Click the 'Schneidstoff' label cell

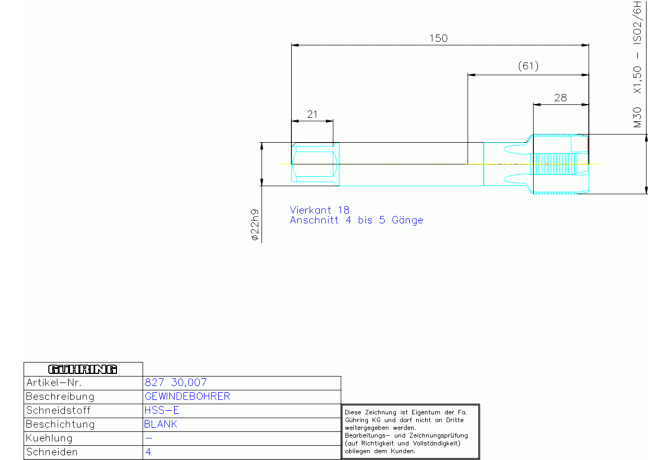tap(83, 410)
